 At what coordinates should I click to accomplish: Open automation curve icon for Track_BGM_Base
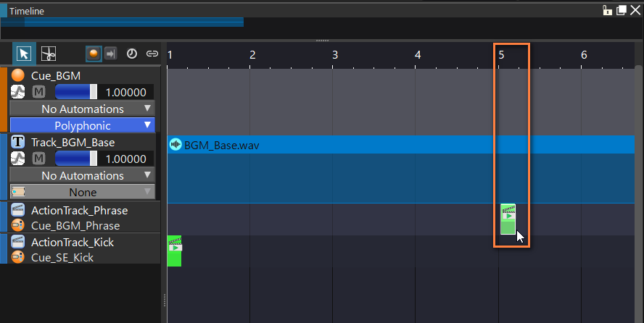(x=17, y=158)
